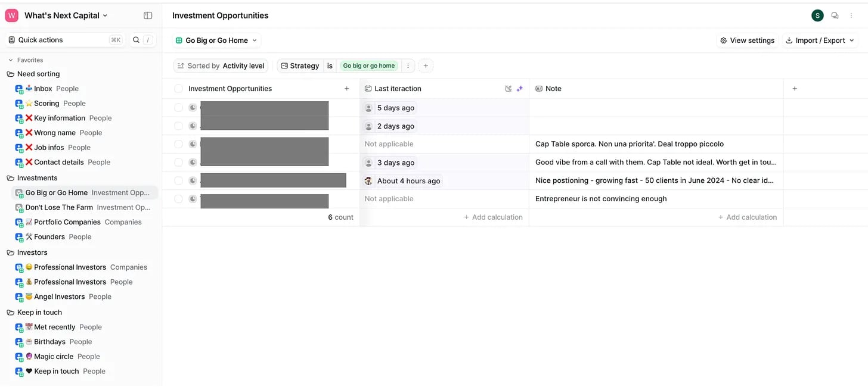Click the three-dot menu at top right
868x387 pixels.
[851, 15]
